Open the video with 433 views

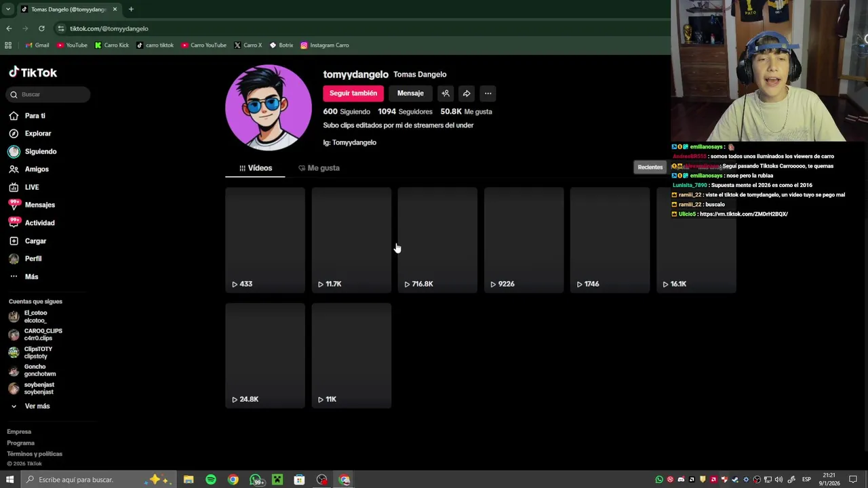[x=265, y=240]
